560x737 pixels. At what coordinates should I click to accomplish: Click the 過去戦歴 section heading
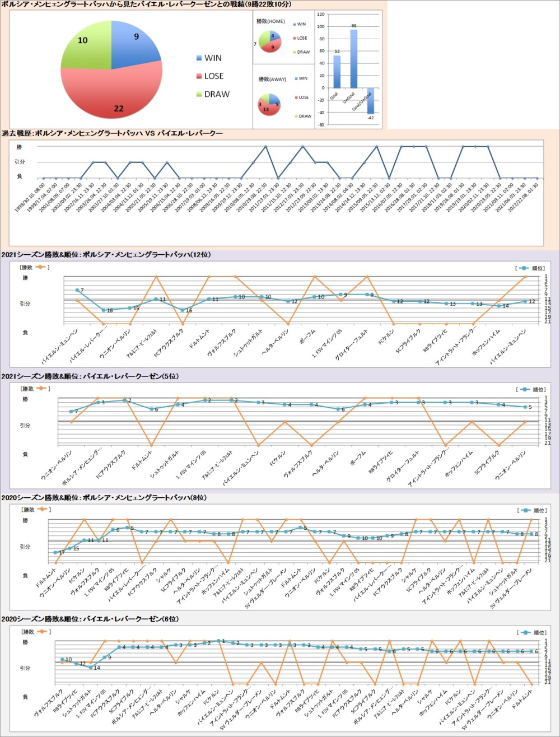113,133
